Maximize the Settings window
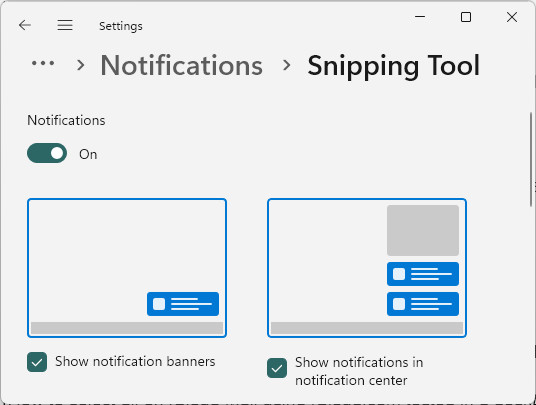Viewport: 536px width, 405px height. [466, 17]
